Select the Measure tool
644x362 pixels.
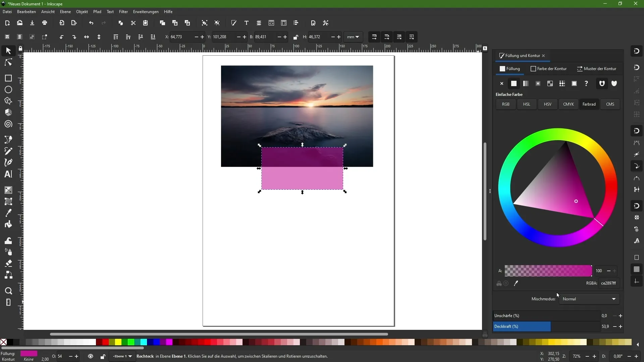8,302
